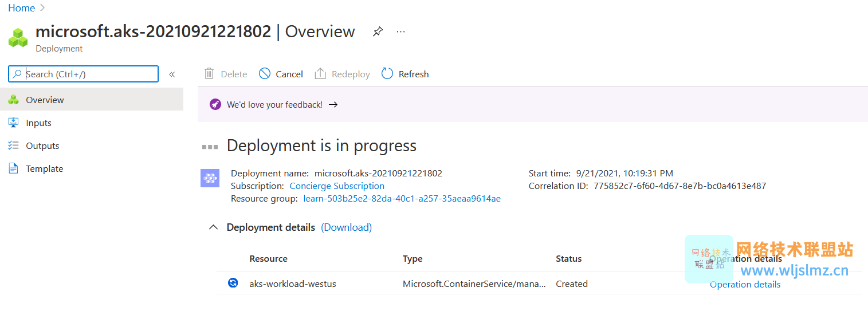
Task: Open the learn-503b25e2 resource group link
Action: point(402,199)
